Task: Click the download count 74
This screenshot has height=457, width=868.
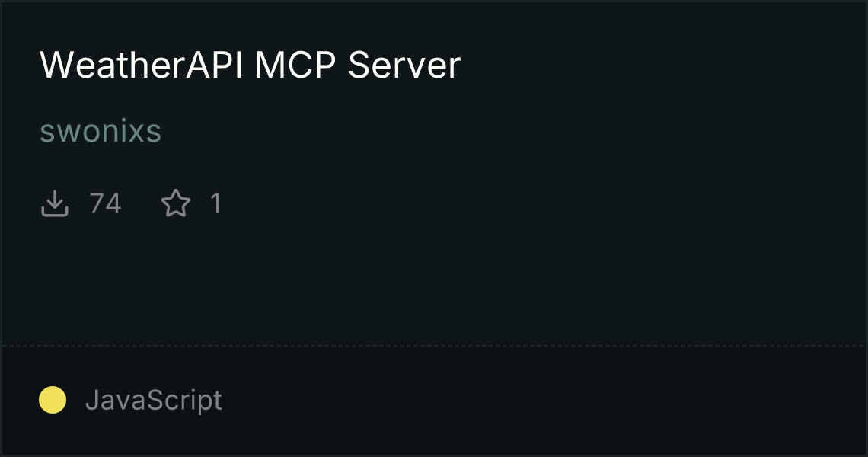Action: tap(105, 203)
